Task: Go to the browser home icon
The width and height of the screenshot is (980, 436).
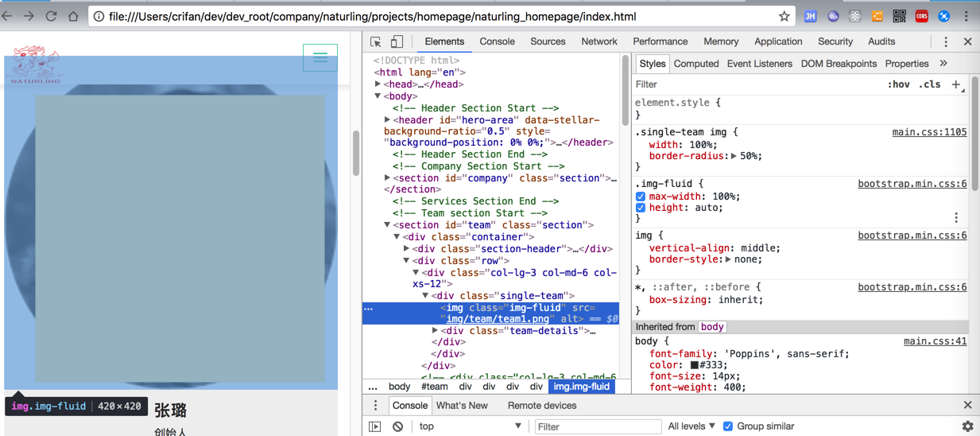Action: pyautogui.click(x=73, y=16)
